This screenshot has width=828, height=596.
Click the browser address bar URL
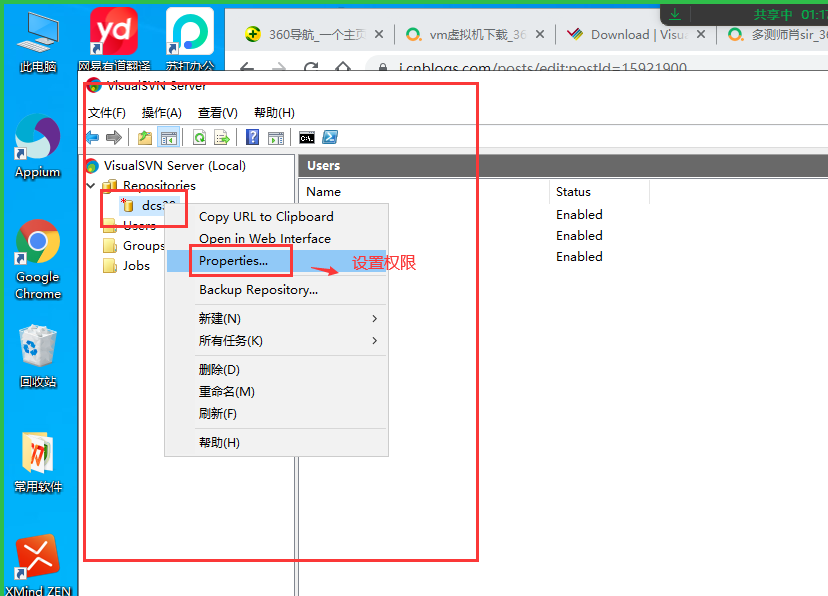(543, 68)
